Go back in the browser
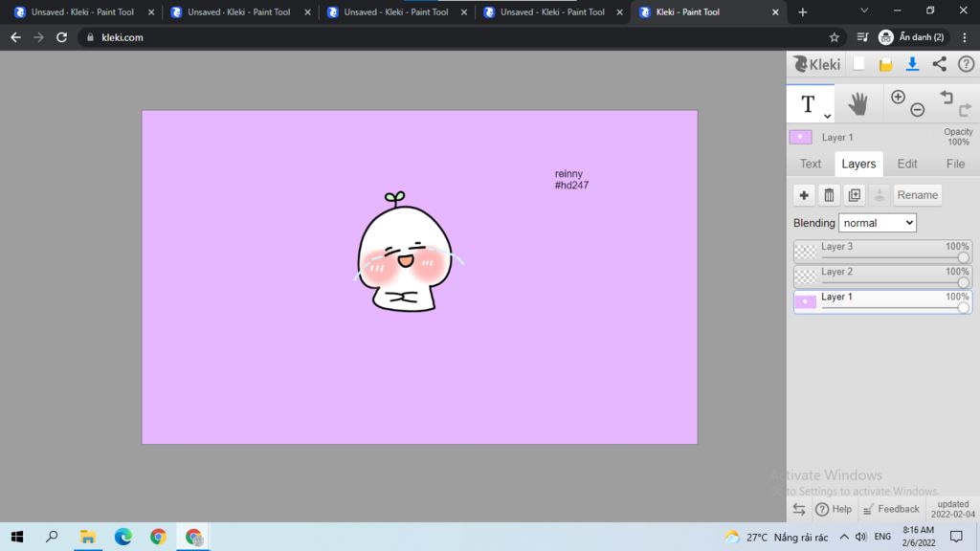 pyautogui.click(x=15, y=37)
